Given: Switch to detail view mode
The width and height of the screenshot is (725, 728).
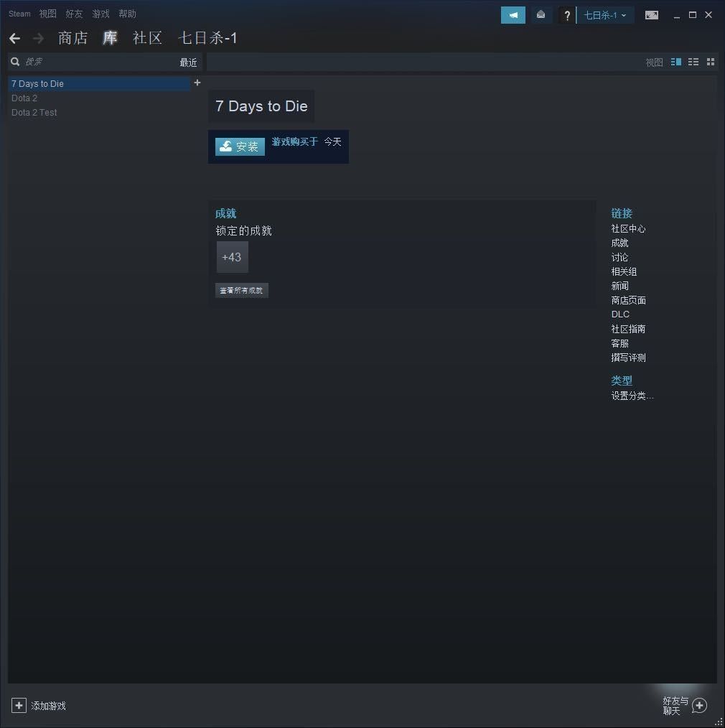Looking at the screenshot, I should tap(675, 62).
